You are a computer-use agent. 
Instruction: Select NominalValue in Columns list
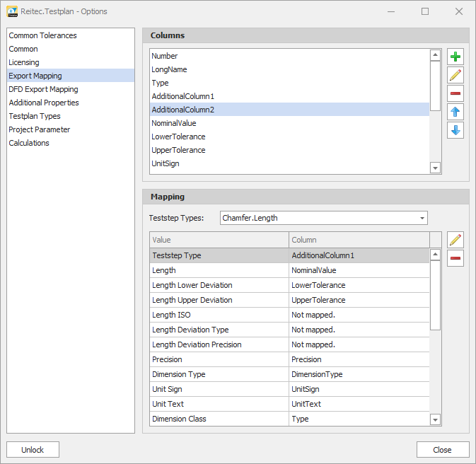(x=174, y=123)
